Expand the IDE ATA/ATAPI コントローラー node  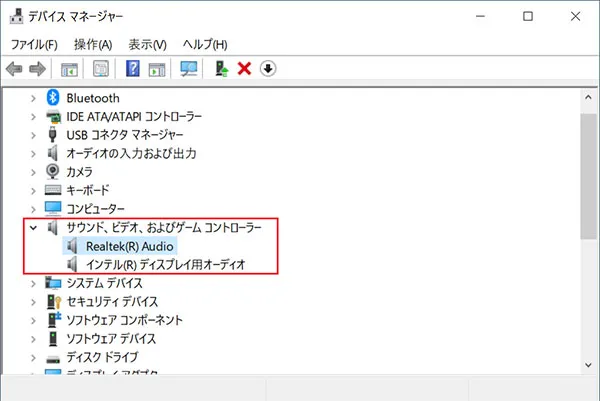[33, 117]
